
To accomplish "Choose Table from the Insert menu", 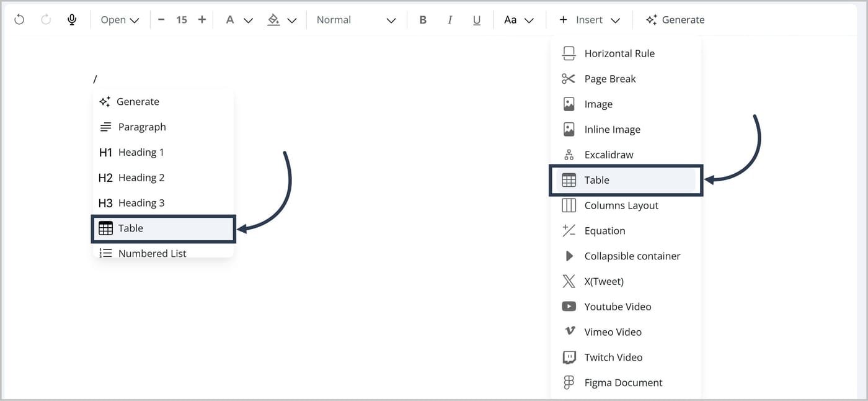I will 626,180.
